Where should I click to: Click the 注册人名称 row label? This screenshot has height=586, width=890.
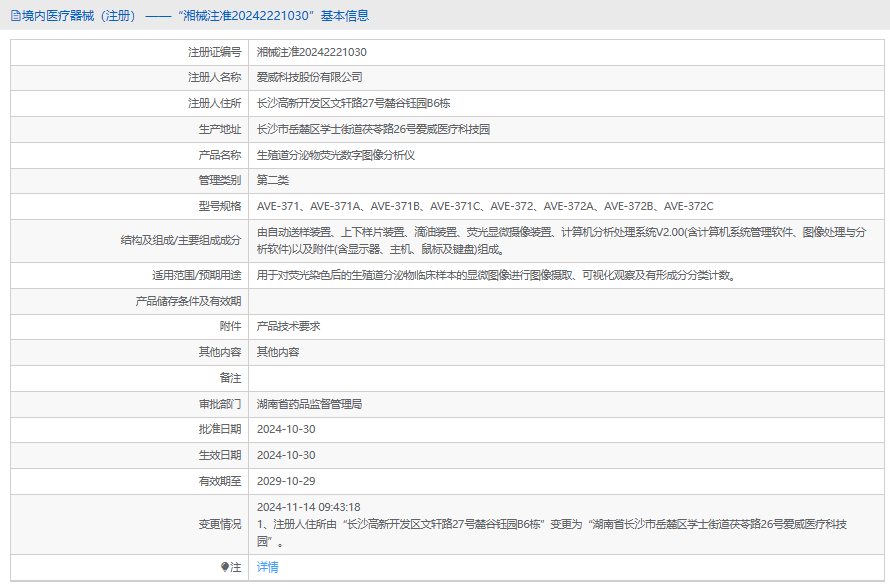pyautogui.click(x=215, y=77)
